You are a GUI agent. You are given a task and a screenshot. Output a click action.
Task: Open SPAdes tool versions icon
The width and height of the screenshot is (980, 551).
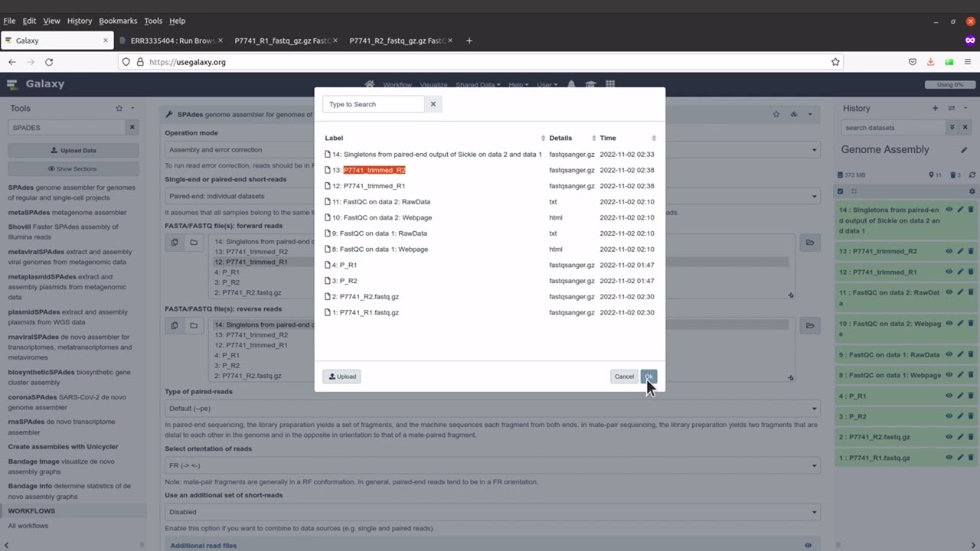[x=794, y=114]
